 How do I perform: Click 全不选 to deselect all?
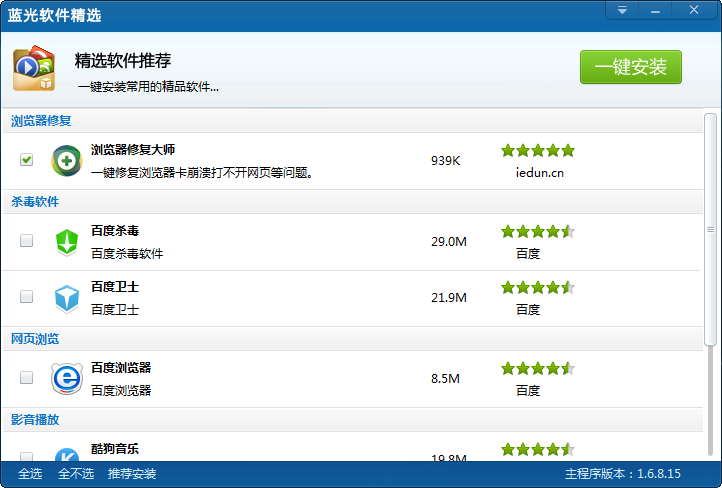click(76, 474)
